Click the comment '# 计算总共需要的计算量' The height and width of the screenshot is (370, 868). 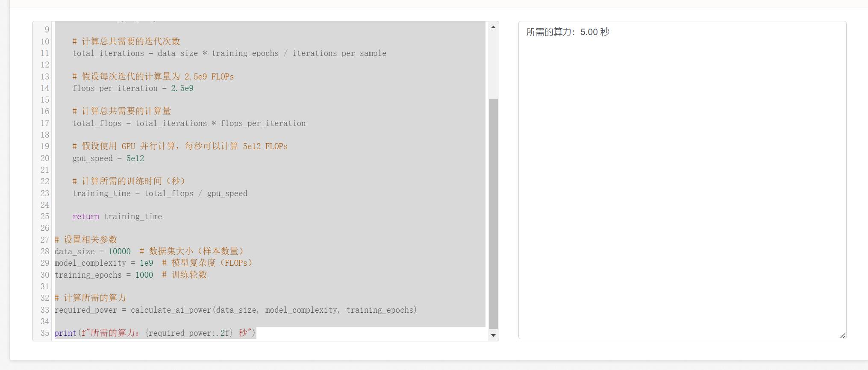coord(122,111)
